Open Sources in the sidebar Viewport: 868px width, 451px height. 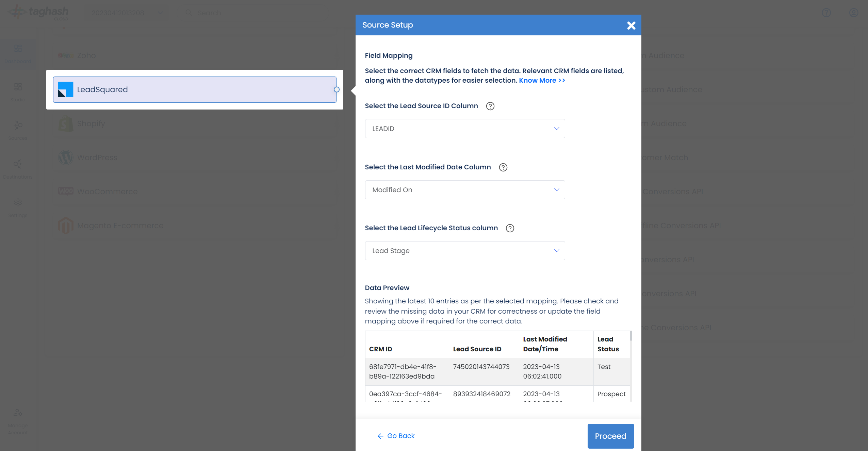coord(18,131)
